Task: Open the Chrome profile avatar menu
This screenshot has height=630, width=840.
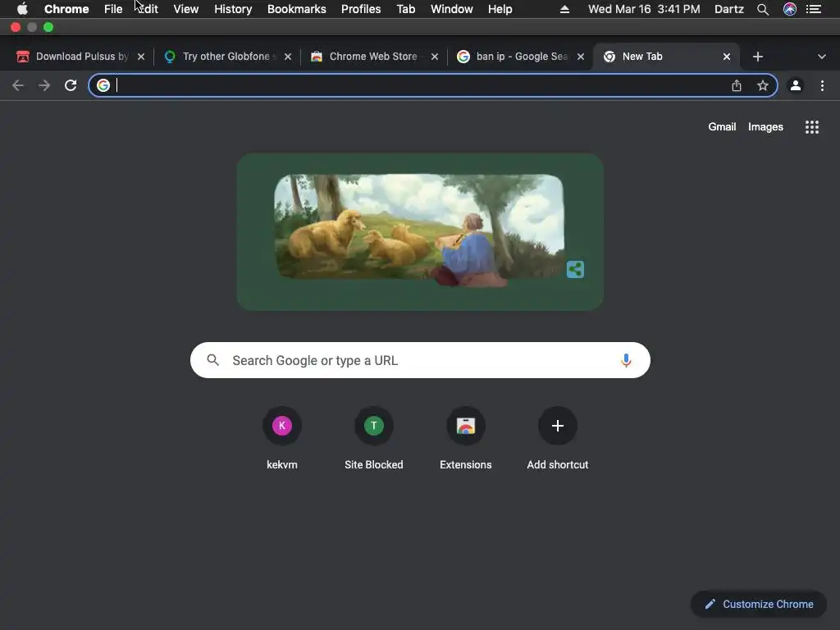Action: pos(796,85)
